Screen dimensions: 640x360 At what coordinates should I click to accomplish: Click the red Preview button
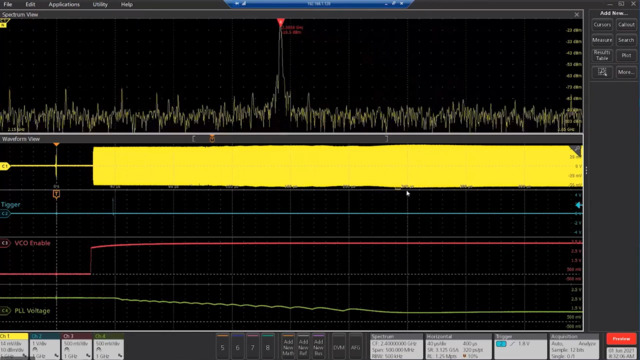tap(621, 339)
